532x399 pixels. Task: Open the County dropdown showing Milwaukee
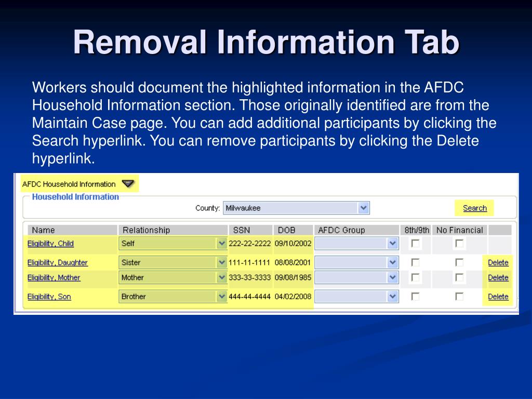[x=296, y=208]
